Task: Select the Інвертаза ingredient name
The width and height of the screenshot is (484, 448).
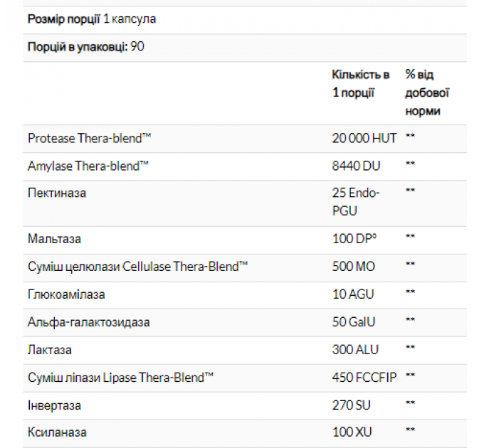Action: (x=54, y=405)
